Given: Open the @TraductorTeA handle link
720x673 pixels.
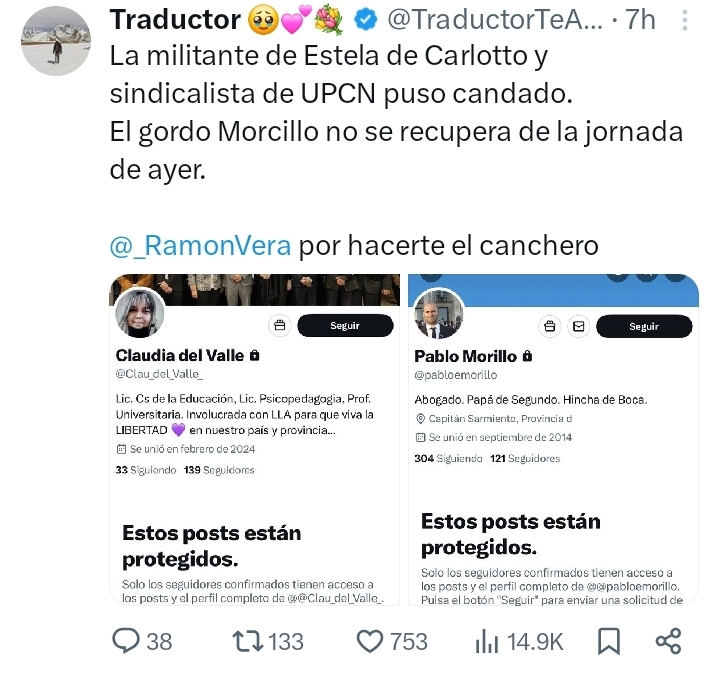Looking at the screenshot, I should tap(495, 20).
